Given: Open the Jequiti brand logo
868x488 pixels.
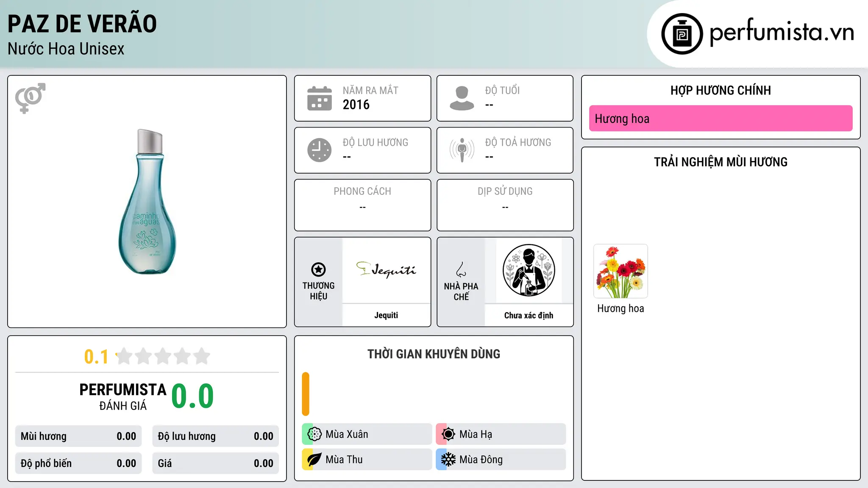Looking at the screenshot, I should pyautogui.click(x=386, y=270).
